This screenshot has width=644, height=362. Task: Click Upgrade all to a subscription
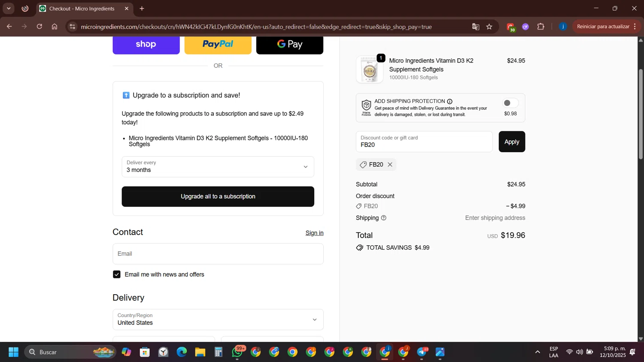(218, 196)
